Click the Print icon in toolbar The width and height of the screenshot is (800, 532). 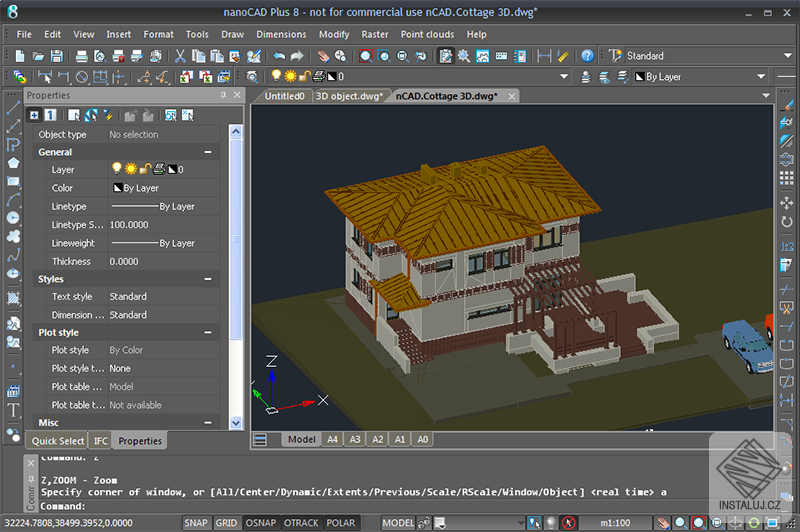[82, 56]
